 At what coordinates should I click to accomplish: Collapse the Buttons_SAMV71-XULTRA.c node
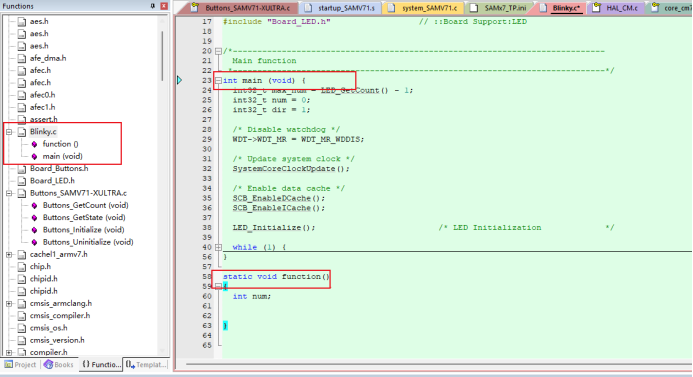pyautogui.click(x=9, y=193)
